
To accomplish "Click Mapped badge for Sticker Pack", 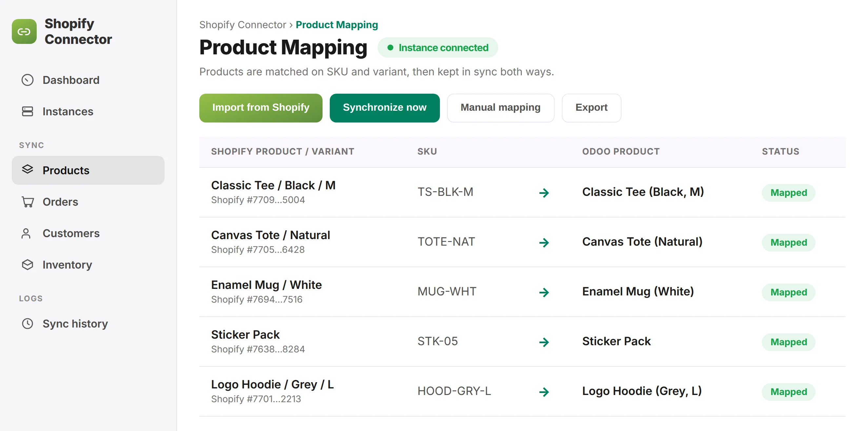I will [788, 342].
